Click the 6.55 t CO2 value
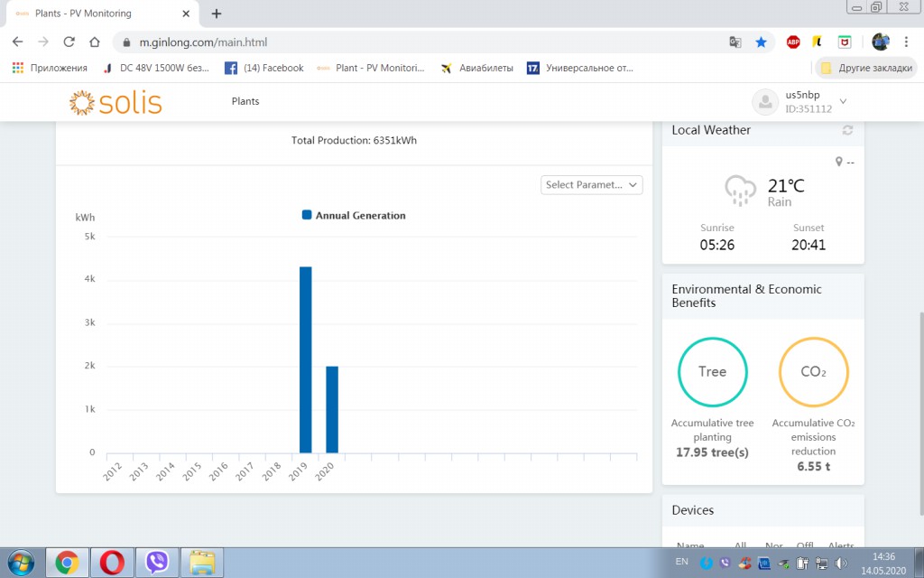The height and width of the screenshot is (578, 924). pos(814,467)
